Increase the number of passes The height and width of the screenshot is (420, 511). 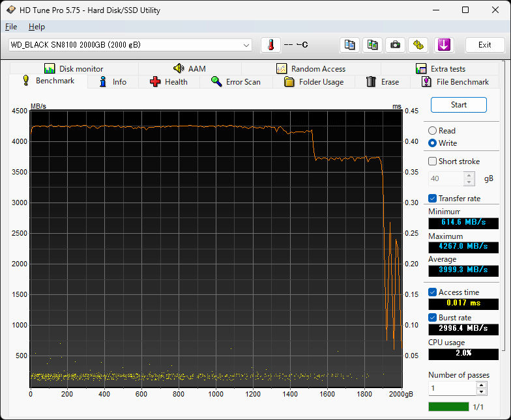(482, 385)
